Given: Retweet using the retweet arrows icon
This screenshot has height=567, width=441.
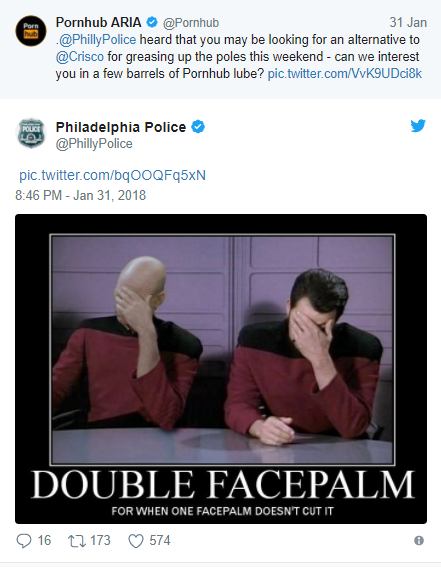Looking at the screenshot, I should [77, 541].
